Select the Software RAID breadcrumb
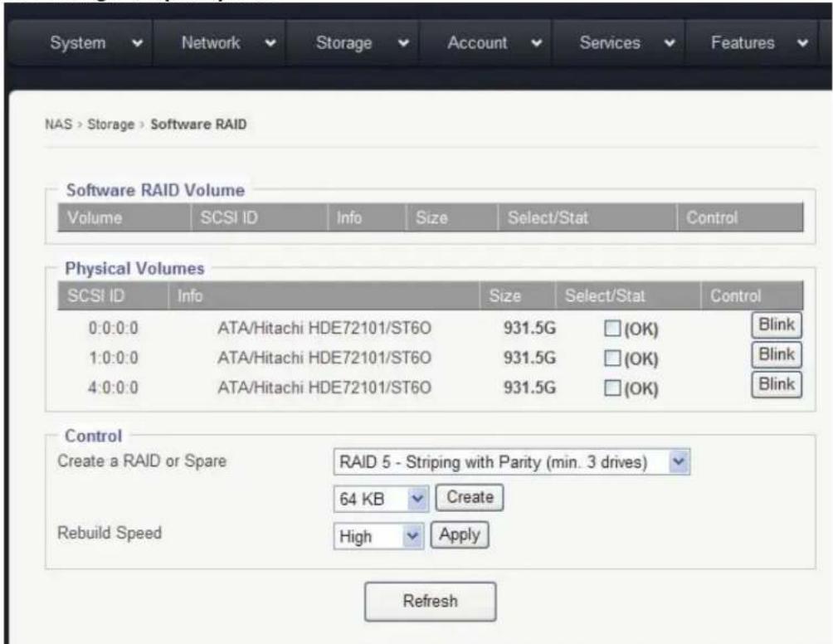The height and width of the screenshot is (644, 833). [198, 124]
